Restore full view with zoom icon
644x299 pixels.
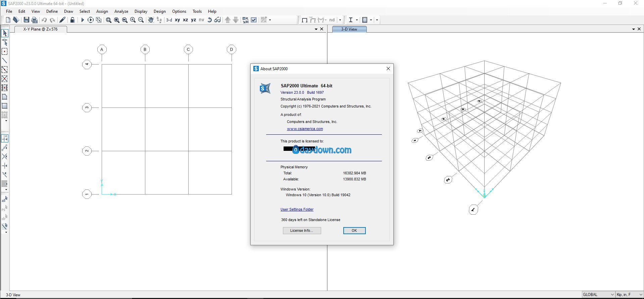tap(116, 20)
